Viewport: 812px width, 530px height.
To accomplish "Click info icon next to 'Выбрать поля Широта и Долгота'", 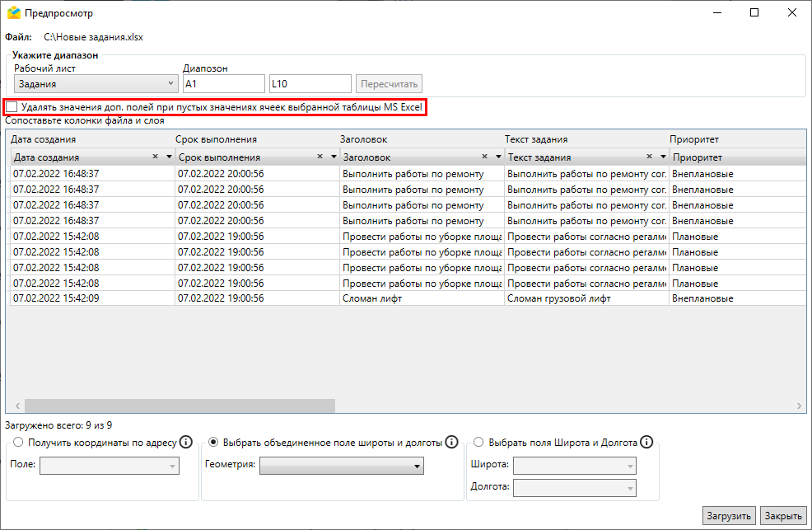I will coord(646,443).
